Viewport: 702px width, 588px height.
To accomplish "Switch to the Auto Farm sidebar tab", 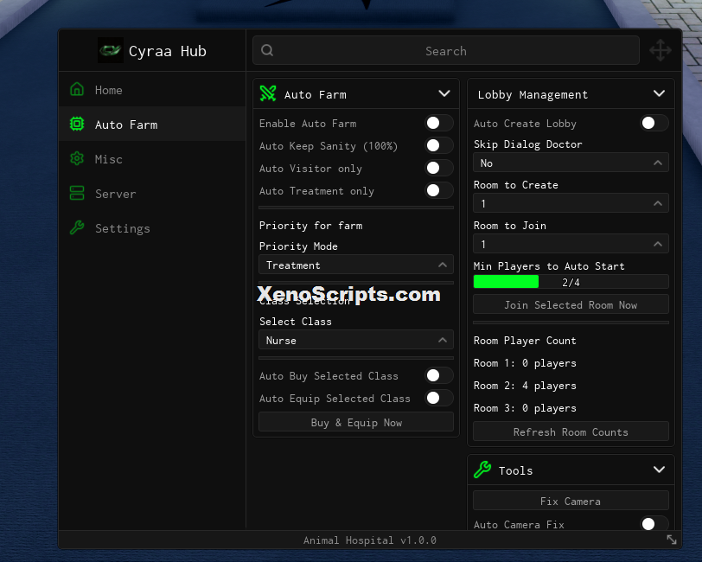I will pyautogui.click(x=152, y=124).
